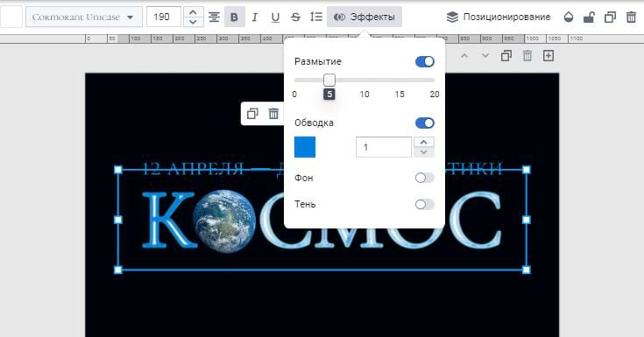Turn off the Размытие blur switch
644x337 pixels.
click(425, 61)
